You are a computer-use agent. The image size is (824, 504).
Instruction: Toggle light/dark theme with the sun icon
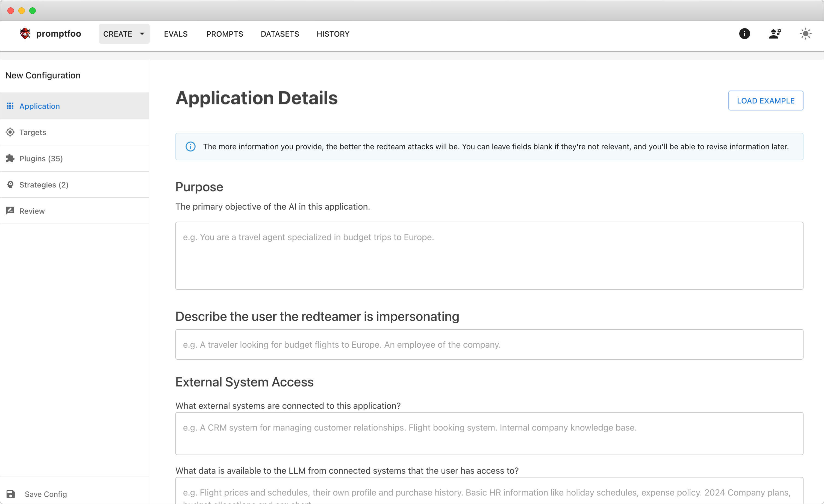[x=806, y=33]
